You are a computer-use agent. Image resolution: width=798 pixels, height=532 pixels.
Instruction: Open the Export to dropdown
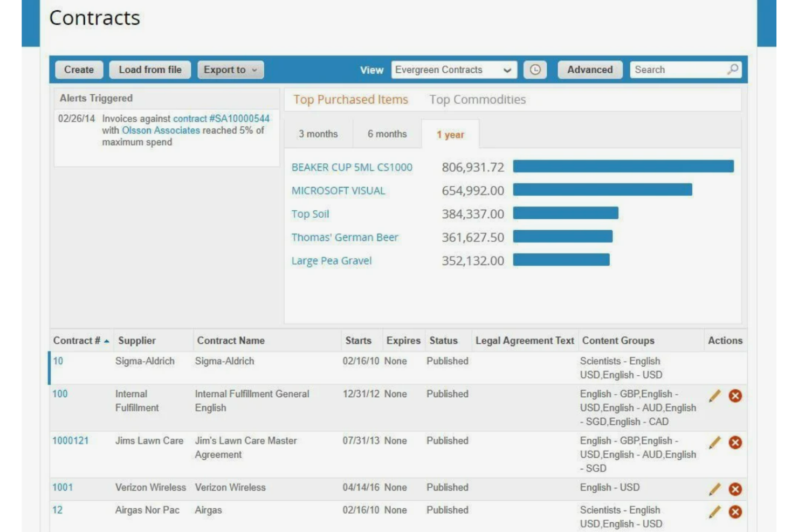click(x=230, y=70)
